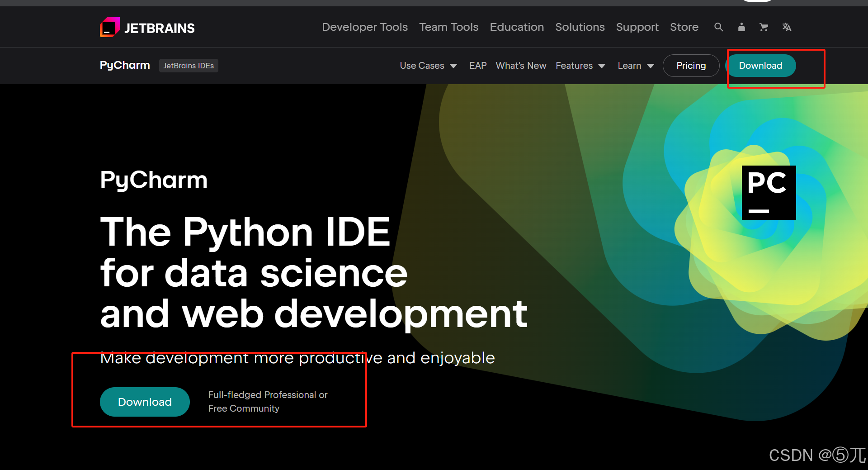Go to the EAP page
Viewport: 868px width, 470px height.
(x=478, y=66)
